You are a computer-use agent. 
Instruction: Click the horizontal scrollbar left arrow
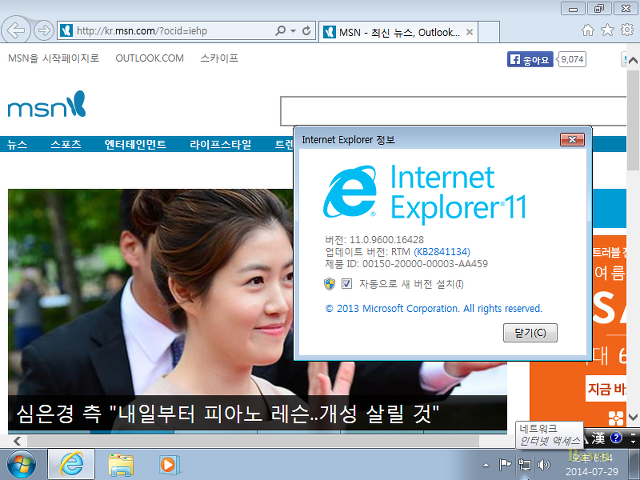pos(17,441)
